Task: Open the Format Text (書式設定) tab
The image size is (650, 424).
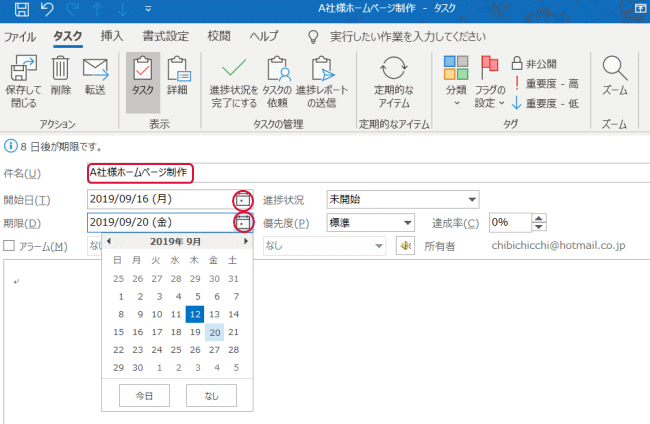Action: click(x=165, y=36)
